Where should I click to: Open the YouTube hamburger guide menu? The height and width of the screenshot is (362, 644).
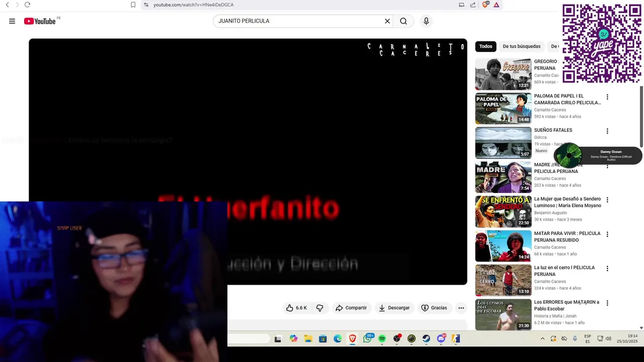click(x=12, y=21)
